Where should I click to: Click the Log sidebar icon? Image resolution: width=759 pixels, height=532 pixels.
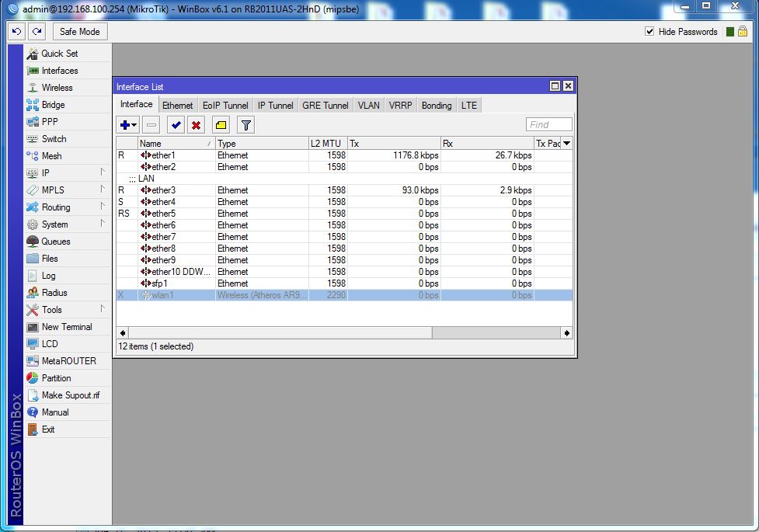[33, 276]
